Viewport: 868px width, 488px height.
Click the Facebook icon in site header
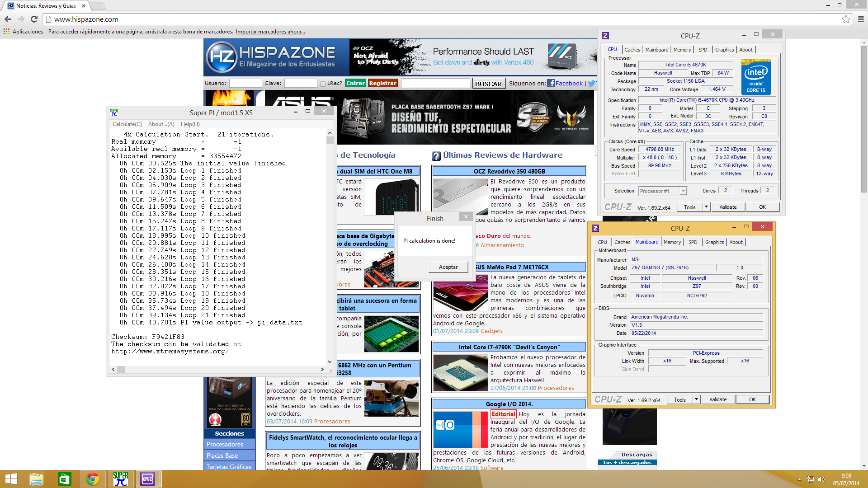coord(551,83)
